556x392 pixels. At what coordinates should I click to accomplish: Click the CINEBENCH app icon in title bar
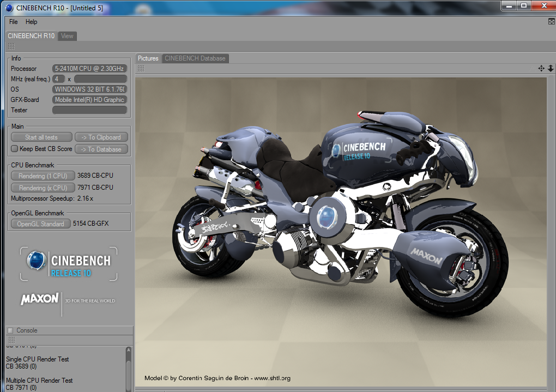(x=9, y=8)
